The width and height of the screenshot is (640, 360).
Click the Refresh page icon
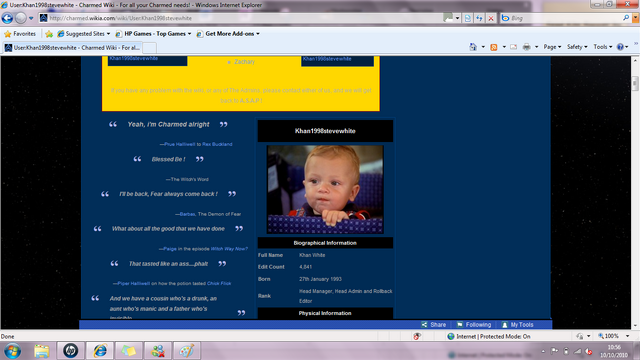[x=479, y=18]
